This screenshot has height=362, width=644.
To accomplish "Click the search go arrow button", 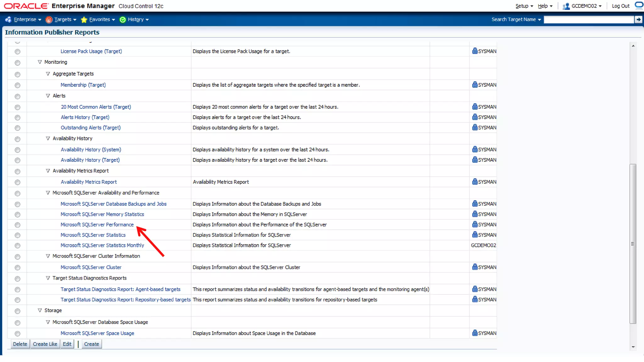I will (638, 19).
